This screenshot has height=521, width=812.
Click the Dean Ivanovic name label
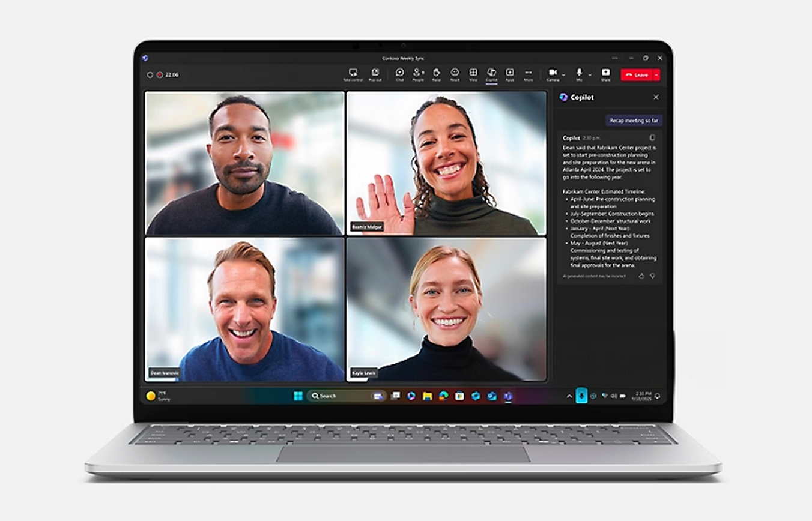(164, 373)
